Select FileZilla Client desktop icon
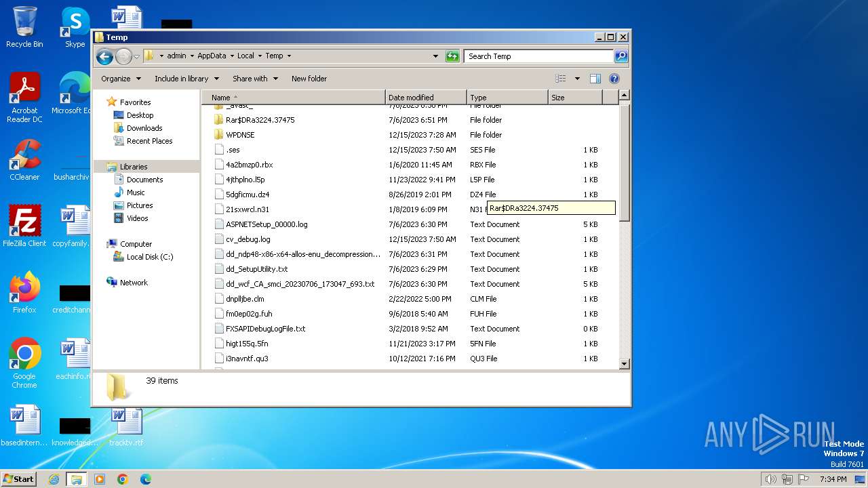 pos(24,226)
